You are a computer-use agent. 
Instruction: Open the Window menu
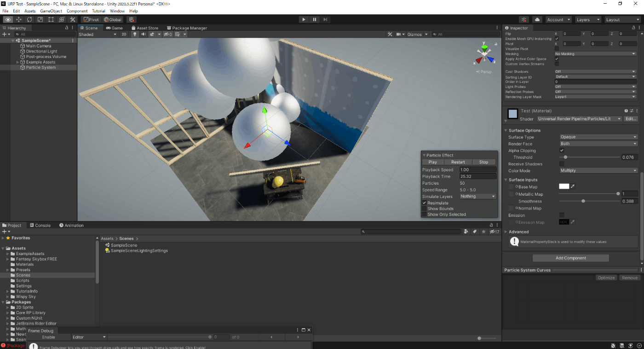[x=117, y=11]
